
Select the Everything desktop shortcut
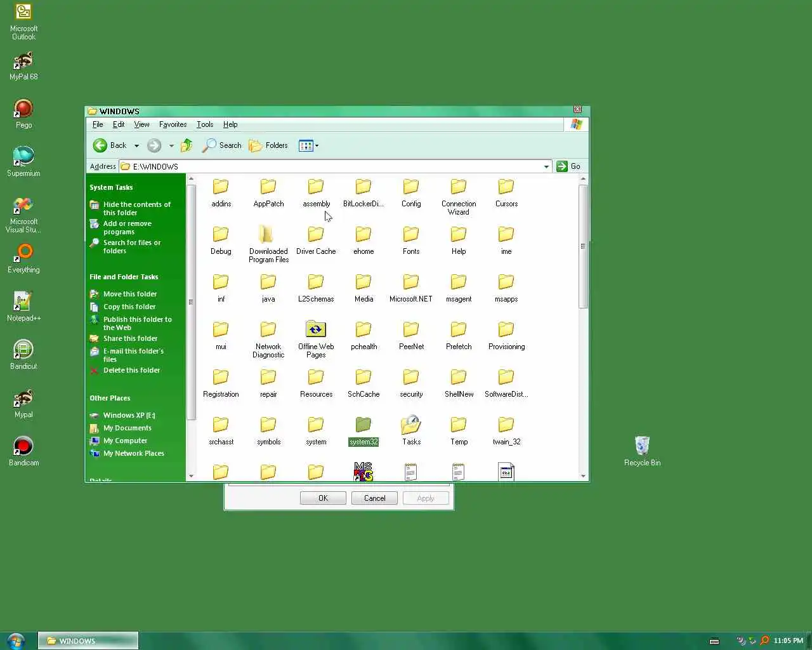click(23, 258)
